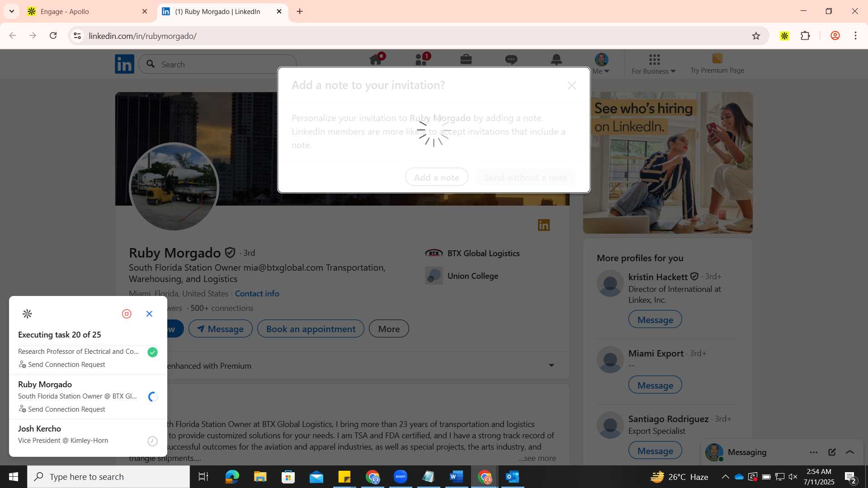Open Ruby Morgado's profile photo
This screenshot has height=488, width=868.
(x=174, y=187)
